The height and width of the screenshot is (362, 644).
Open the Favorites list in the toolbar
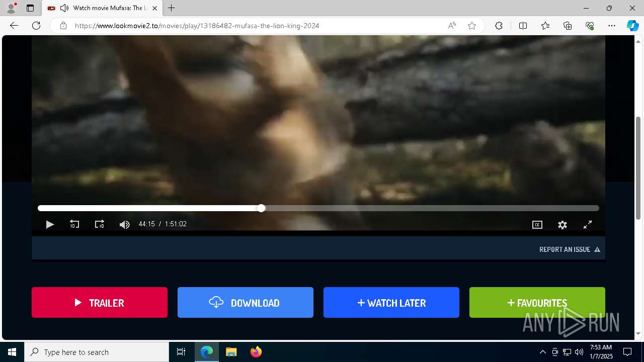(x=545, y=26)
